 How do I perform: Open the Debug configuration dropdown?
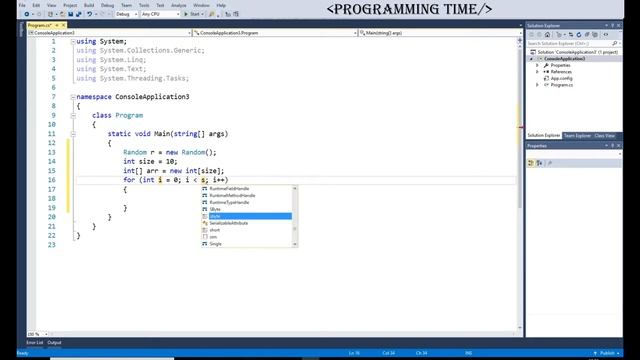pyautogui.click(x=136, y=14)
